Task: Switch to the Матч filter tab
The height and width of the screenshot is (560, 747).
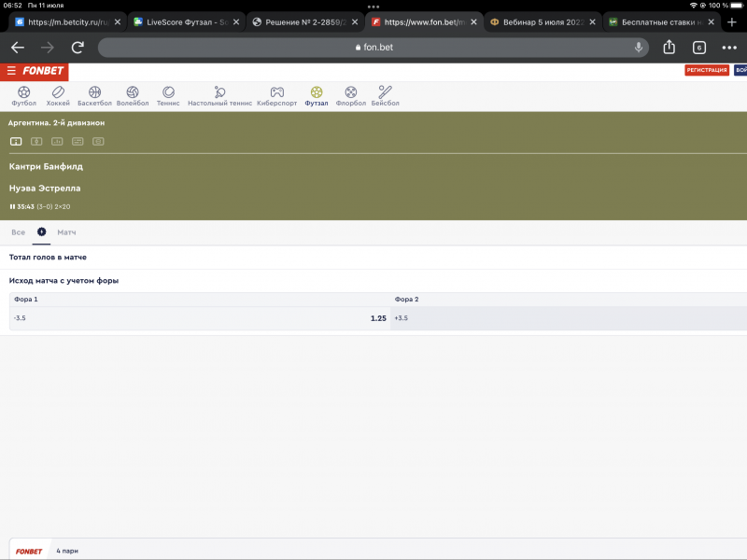Action: (66, 231)
